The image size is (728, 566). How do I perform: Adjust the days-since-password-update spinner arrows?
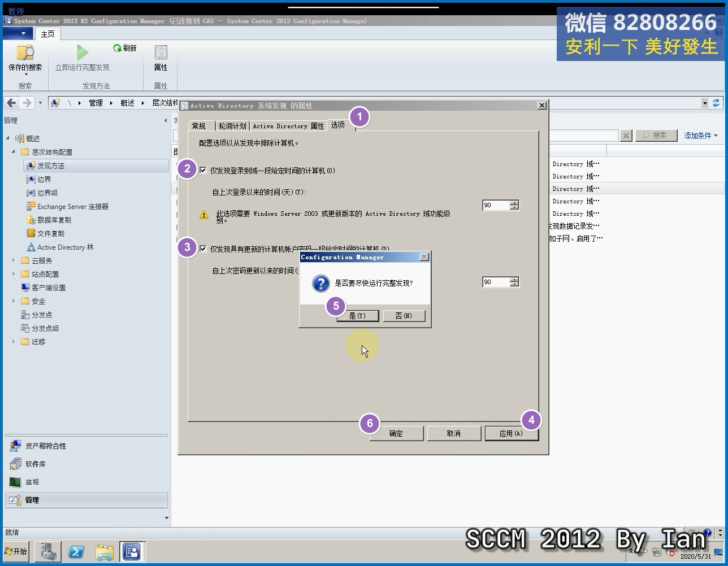pos(514,282)
